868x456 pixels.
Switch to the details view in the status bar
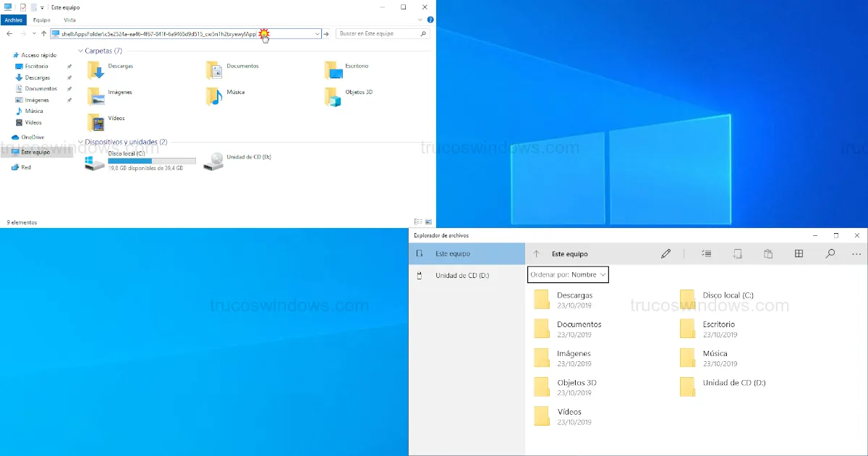point(418,221)
